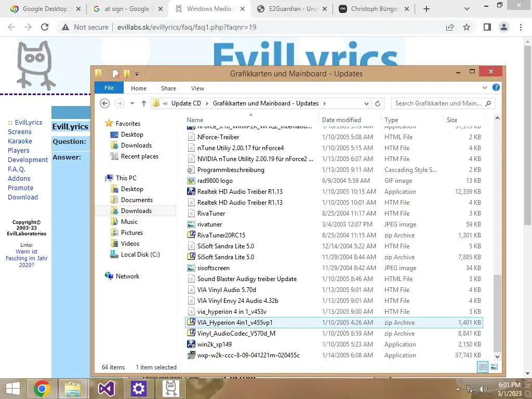Open Chrome tab search dropdown
The height and width of the screenshot is (399, 532).
point(467,9)
